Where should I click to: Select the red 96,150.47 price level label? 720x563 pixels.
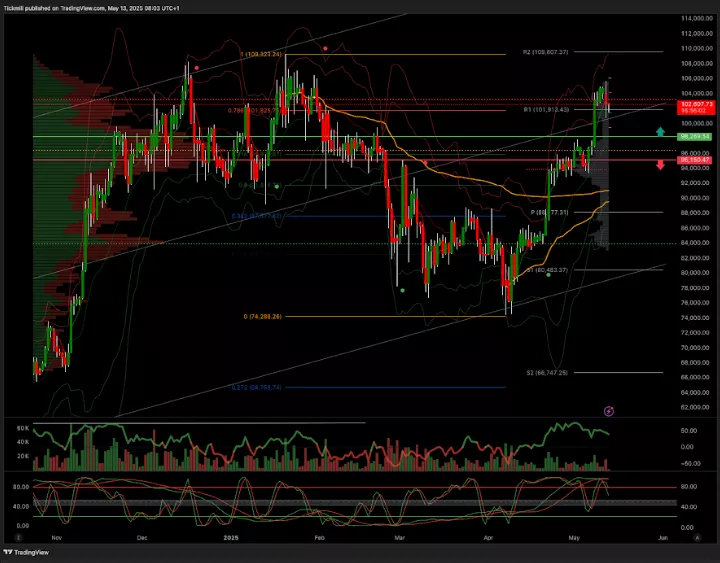tap(694, 159)
